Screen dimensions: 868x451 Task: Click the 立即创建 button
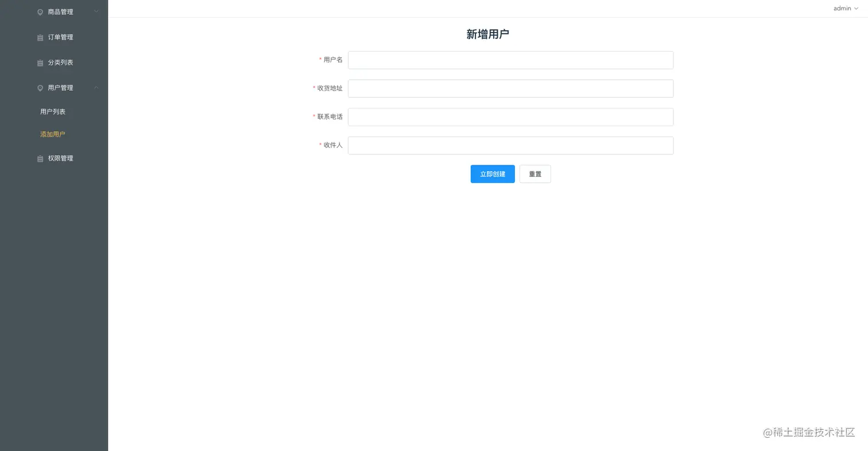pyautogui.click(x=493, y=174)
